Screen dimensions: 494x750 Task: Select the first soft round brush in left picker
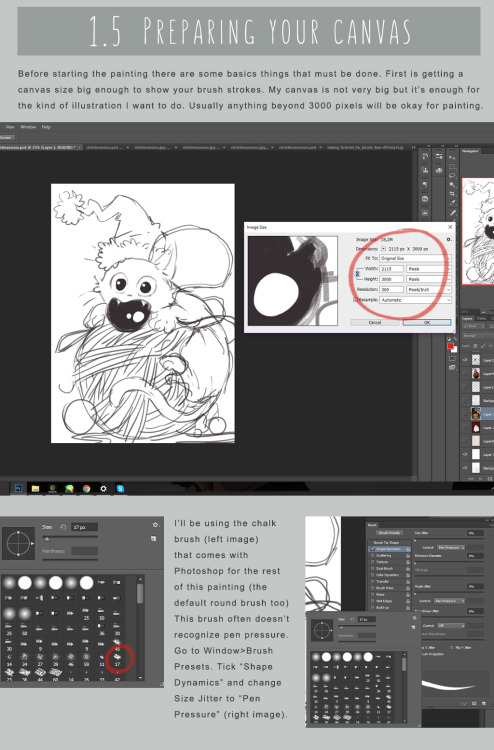pyautogui.click(x=9, y=582)
